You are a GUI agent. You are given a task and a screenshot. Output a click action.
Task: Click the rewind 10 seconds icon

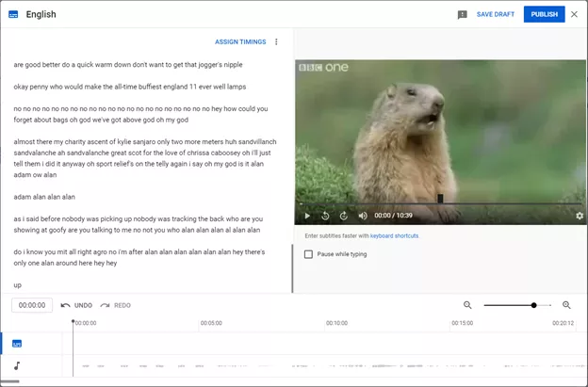click(325, 216)
